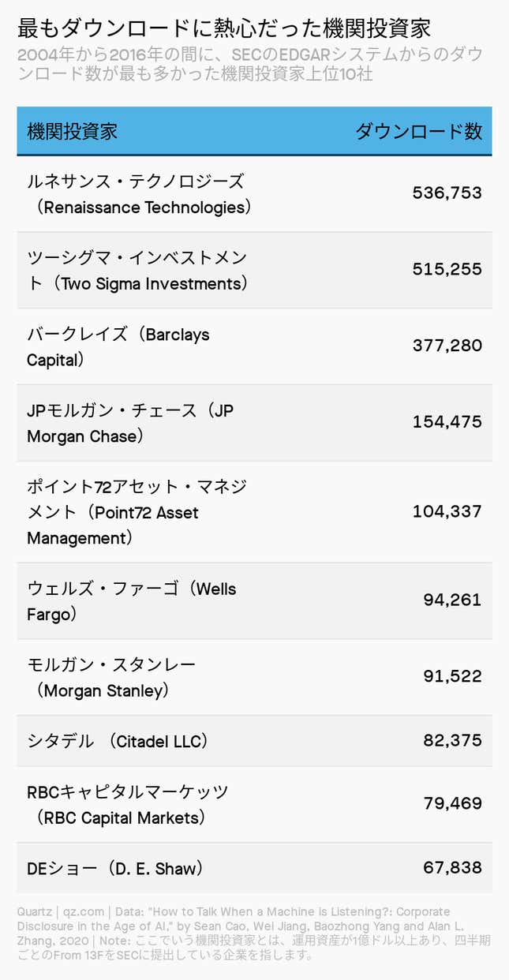Select the Two Sigma Investments row name
The image size is (509, 980).
(x=138, y=271)
